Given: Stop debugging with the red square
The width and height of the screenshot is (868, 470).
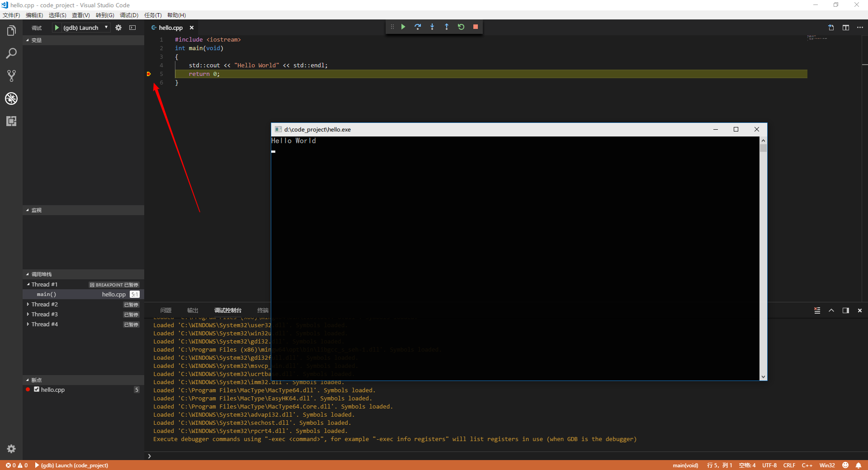Looking at the screenshot, I should click(476, 27).
